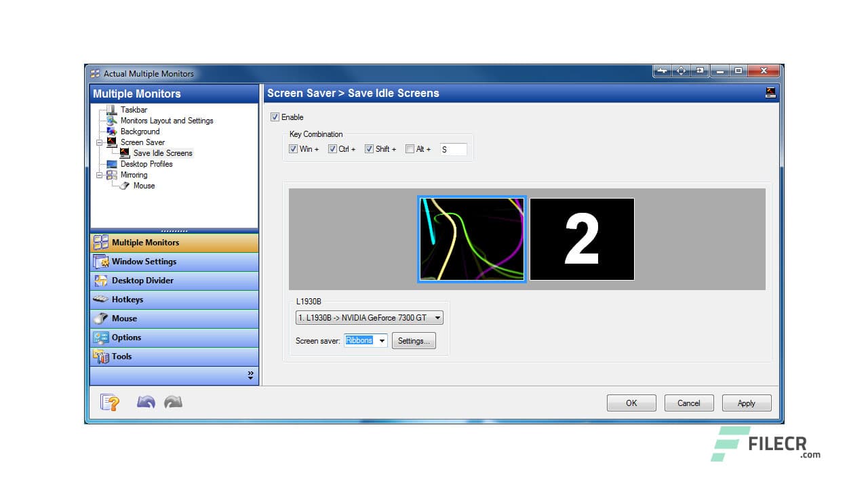Click the title bar arrow-into-box button
This screenshot has height=488, width=868.
click(700, 70)
